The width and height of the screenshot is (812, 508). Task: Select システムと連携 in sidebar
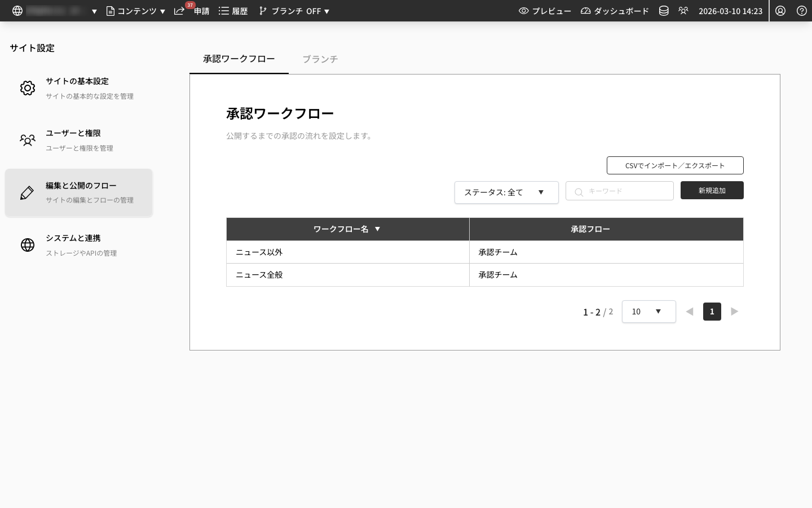79,245
